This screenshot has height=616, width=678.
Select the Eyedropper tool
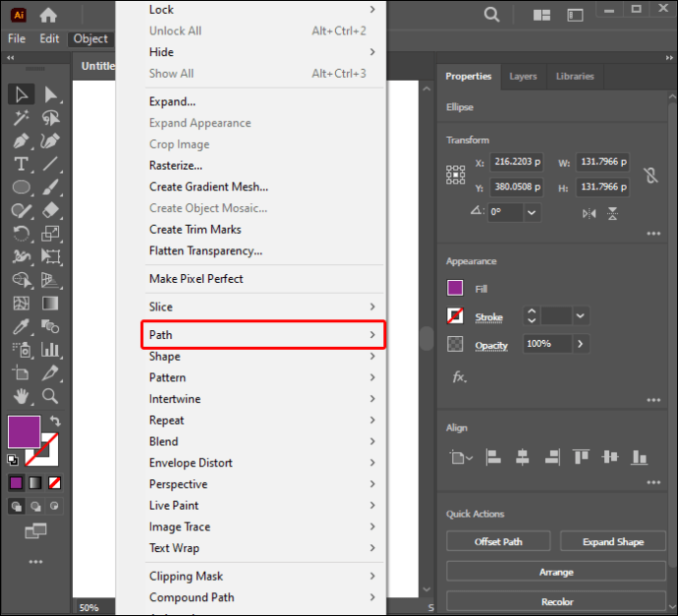pyautogui.click(x=22, y=327)
